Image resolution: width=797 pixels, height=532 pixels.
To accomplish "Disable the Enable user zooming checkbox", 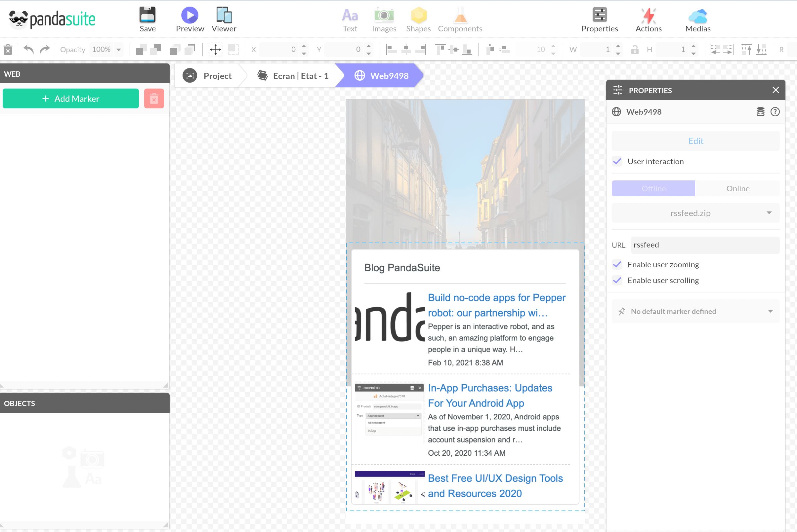I will (x=618, y=265).
